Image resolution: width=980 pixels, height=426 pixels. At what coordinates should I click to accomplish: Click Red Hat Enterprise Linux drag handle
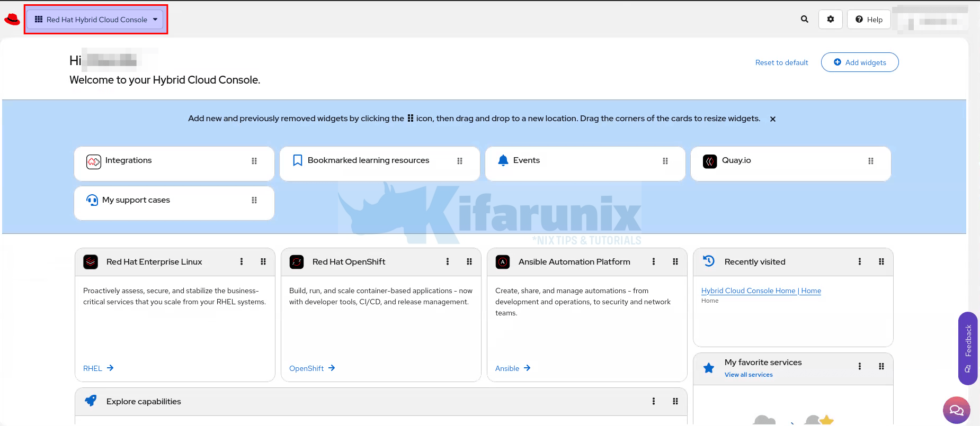(263, 261)
